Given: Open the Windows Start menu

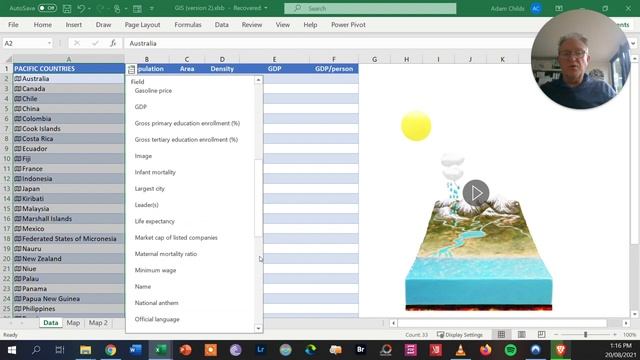Looking at the screenshot, I should tap(11, 350).
